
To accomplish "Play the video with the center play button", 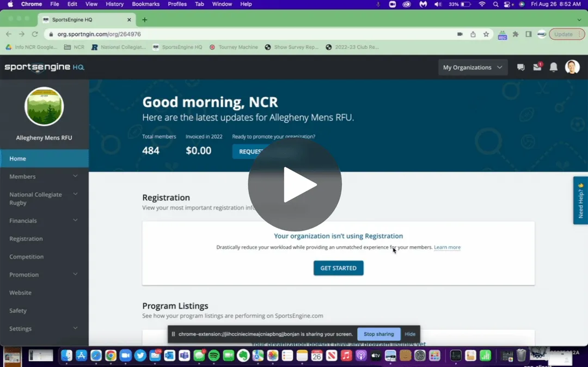I will [295, 184].
